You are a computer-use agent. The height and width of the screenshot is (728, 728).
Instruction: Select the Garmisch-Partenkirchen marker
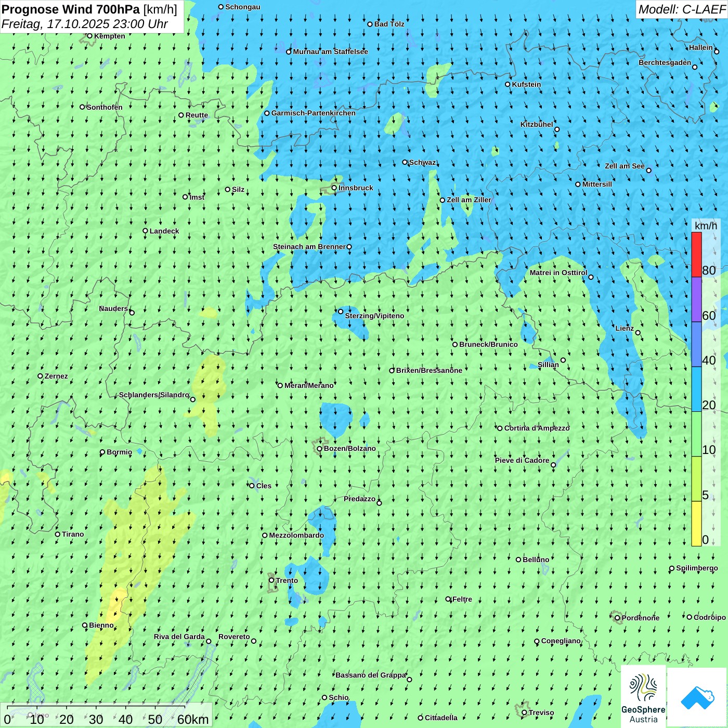tap(267, 113)
